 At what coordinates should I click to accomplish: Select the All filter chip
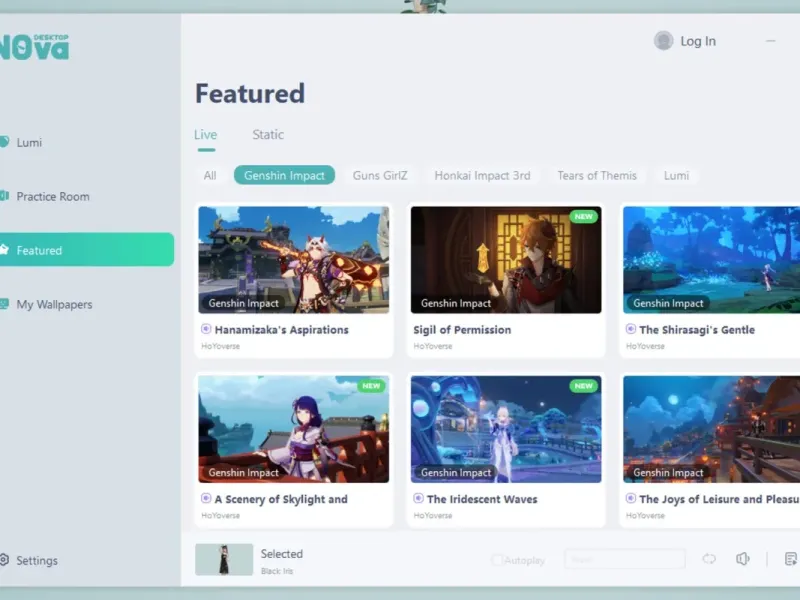click(x=210, y=176)
